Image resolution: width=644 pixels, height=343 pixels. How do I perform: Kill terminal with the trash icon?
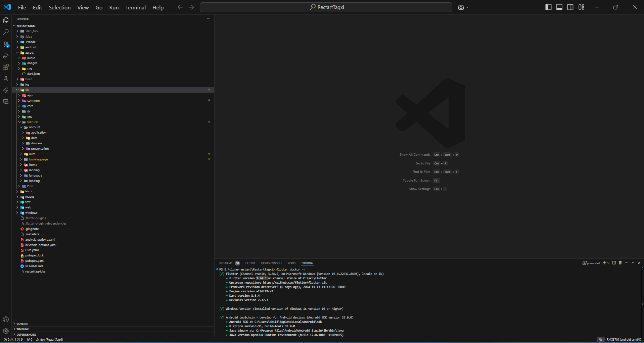point(620,263)
